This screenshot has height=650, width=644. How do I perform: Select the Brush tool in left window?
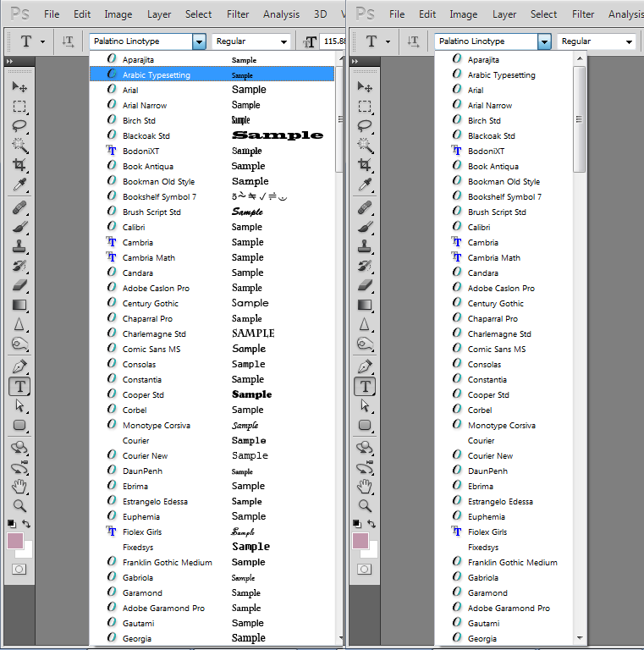point(19,227)
